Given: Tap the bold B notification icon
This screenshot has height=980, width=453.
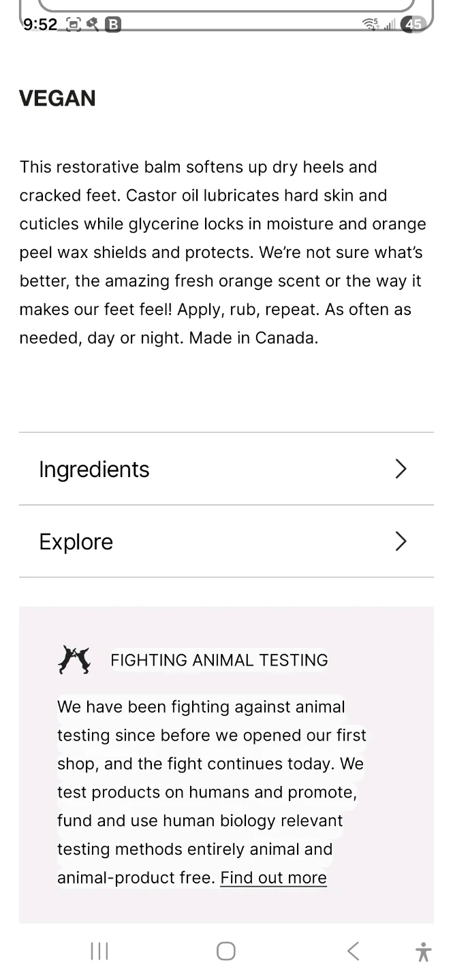Looking at the screenshot, I should click(113, 24).
